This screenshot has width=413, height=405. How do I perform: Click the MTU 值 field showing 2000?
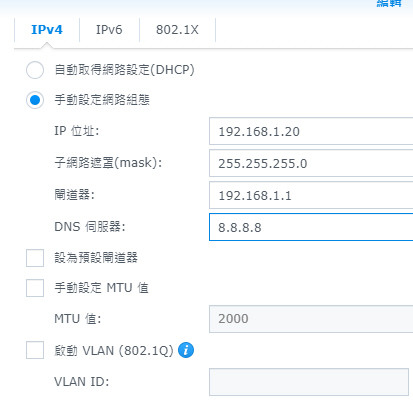click(x=311, y=319)
